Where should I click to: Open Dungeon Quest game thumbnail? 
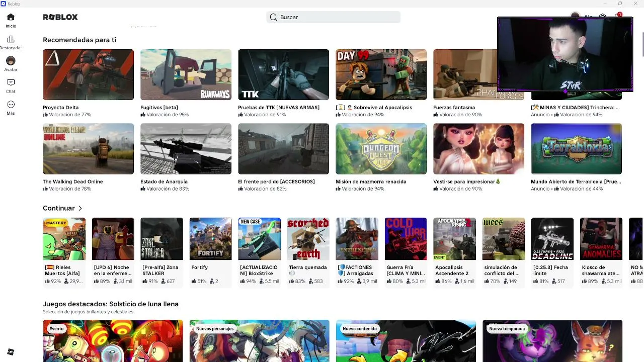point(381,149)
